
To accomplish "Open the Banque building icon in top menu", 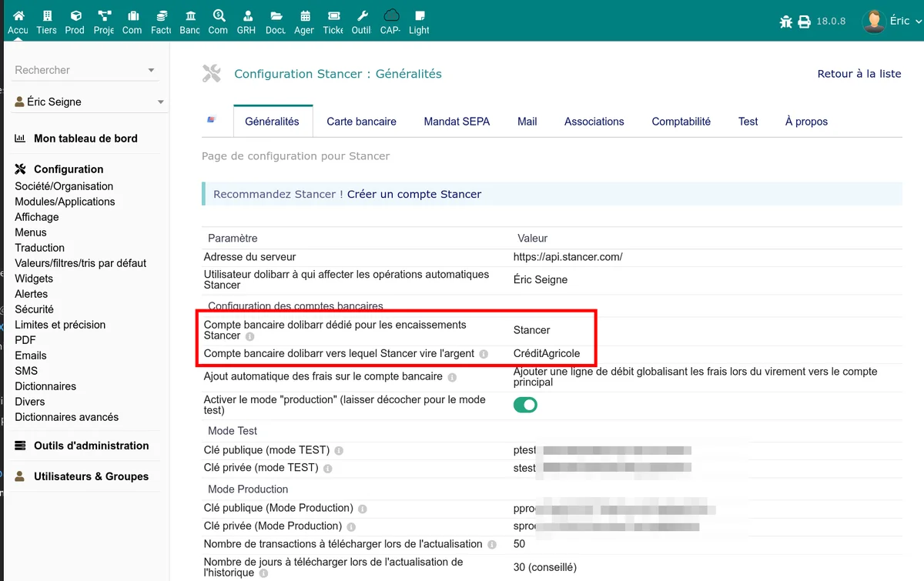I will click(190, 15).
